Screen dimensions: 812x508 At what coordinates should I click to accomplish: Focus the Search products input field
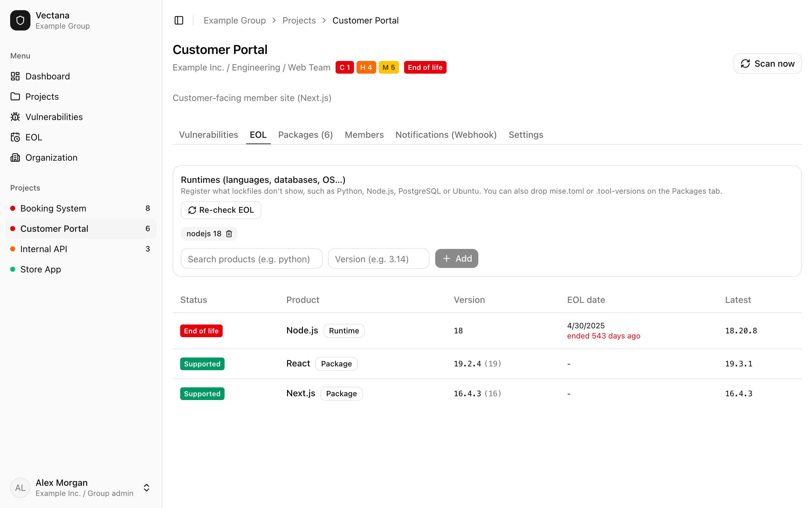(x=252, y=259)
